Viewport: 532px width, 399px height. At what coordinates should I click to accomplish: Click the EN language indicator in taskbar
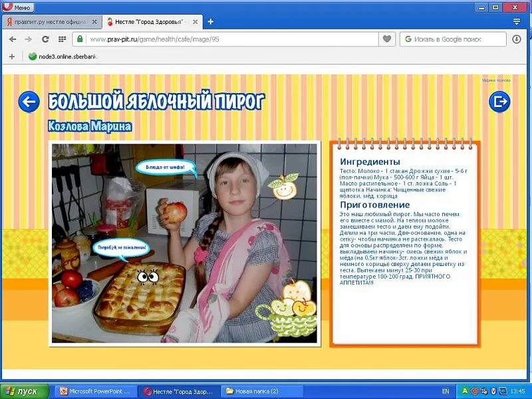[x=446, y=391]
